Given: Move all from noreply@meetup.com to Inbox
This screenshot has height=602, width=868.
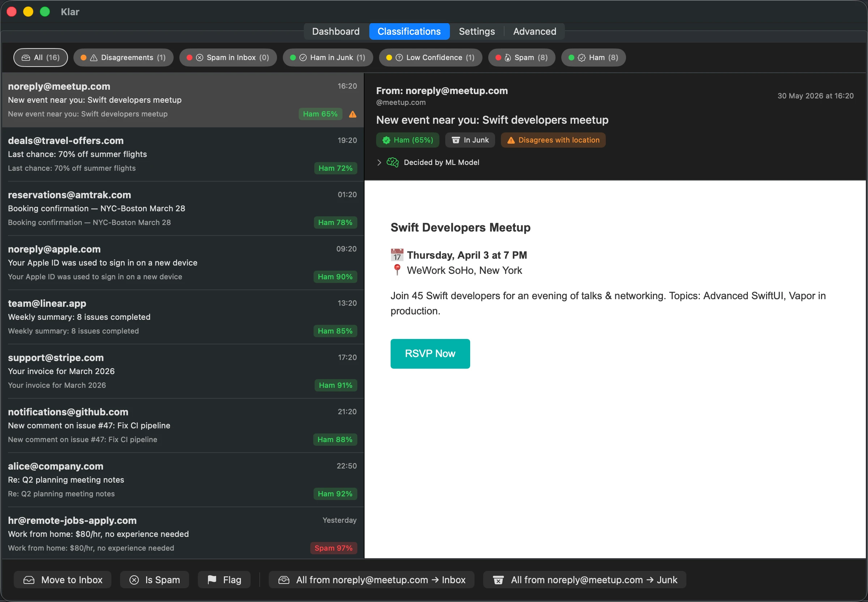Looking at the screenshot, I should 371,580.
